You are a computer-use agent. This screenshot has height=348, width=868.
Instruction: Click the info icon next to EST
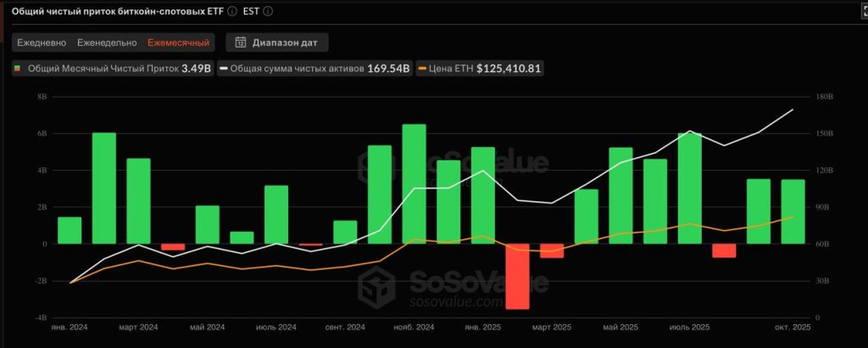pos(268,11)
